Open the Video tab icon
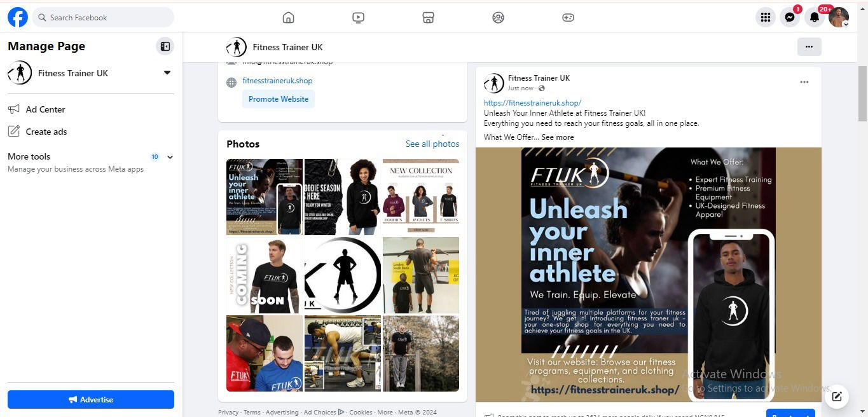Image resolution: width=868 pixels, height=417 pixels. (358, 18)
